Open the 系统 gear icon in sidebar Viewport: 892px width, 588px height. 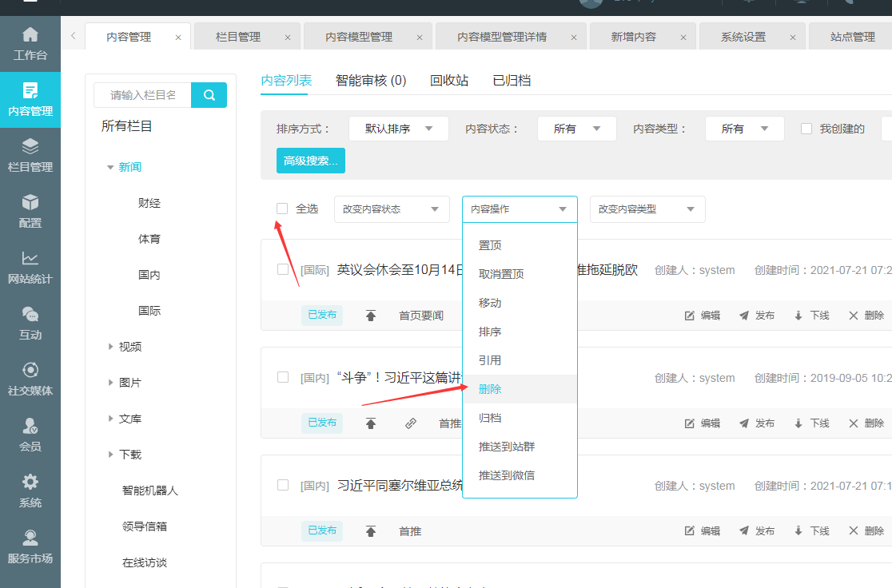click(30, 482)
